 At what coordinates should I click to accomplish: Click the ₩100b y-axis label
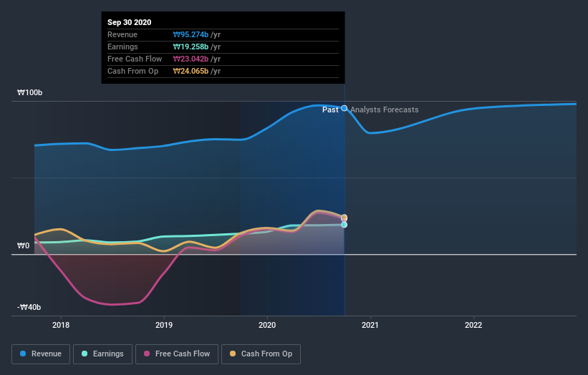pos(29,92)
